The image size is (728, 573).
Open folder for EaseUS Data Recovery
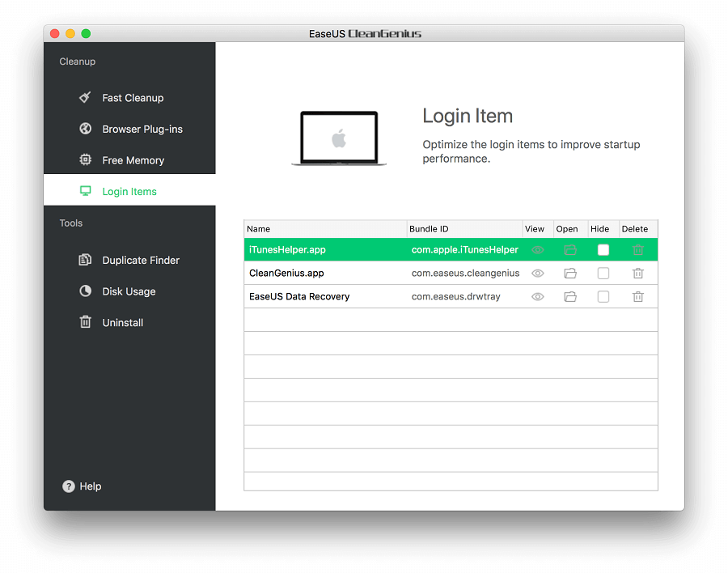tap(570, 297)
